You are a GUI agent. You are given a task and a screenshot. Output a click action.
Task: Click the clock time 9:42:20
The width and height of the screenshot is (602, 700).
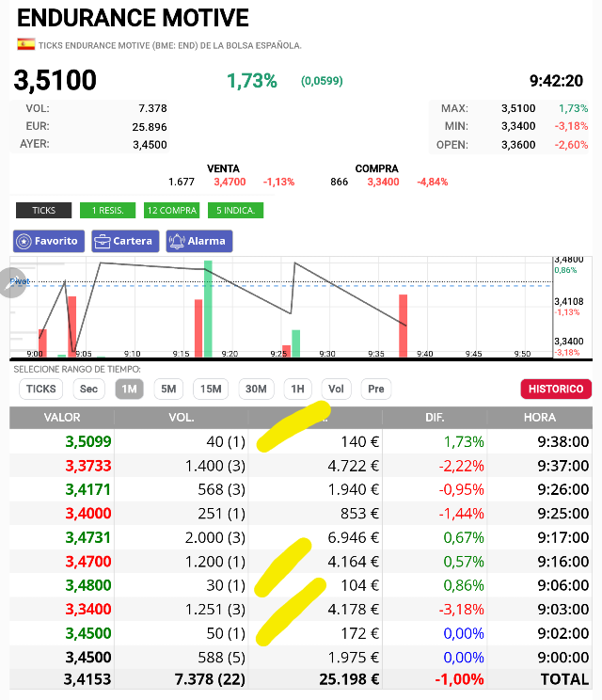(x=556, y=81)
